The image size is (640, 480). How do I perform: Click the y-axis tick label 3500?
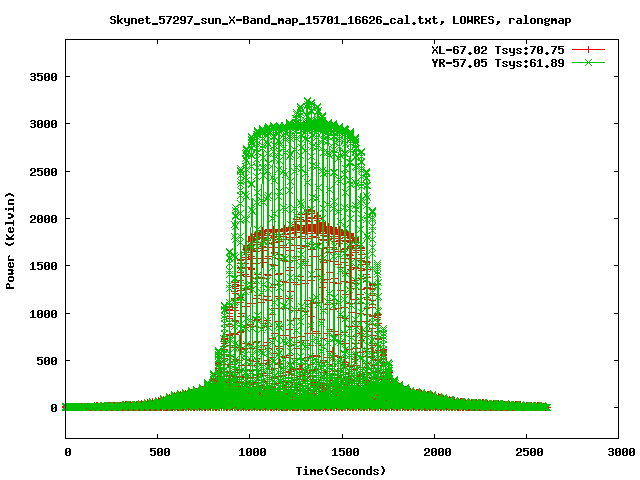43,77
